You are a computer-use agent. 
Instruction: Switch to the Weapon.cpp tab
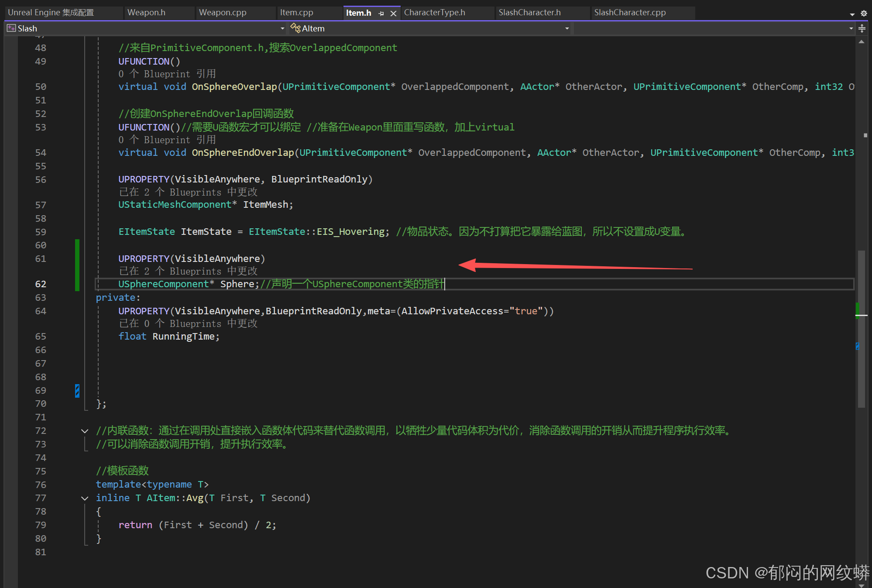tap(223, 13)
